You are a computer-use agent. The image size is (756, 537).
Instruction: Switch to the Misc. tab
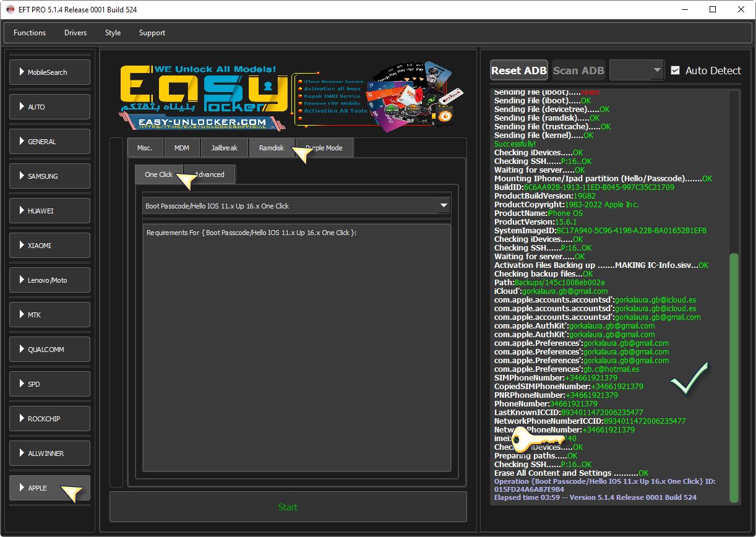click(x=145, y=148)
